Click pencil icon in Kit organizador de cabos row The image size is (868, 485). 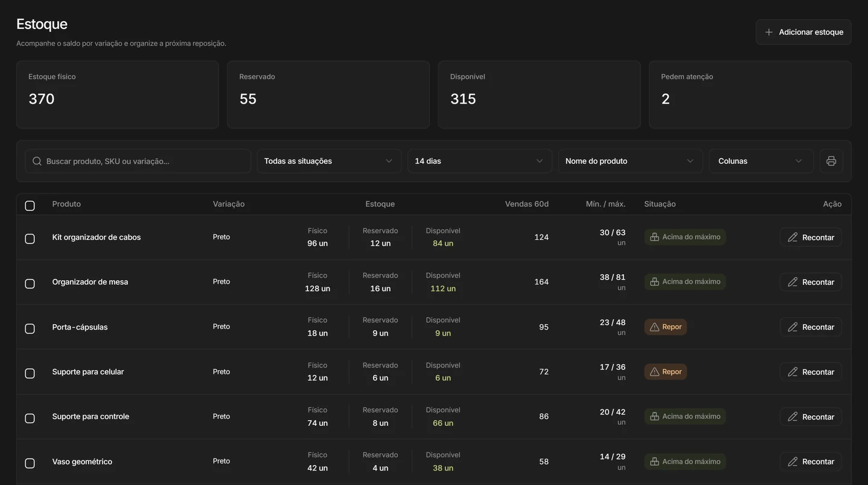793,237
